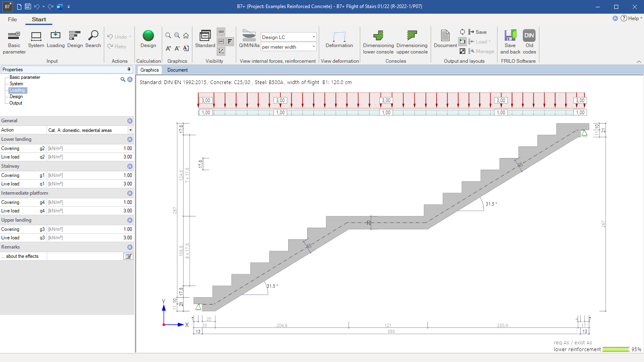
Task: Click the red A font document icon
Action: click(186, 48)
